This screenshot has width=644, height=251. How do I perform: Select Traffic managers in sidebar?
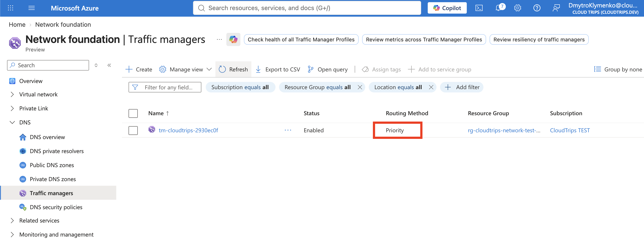59,193
